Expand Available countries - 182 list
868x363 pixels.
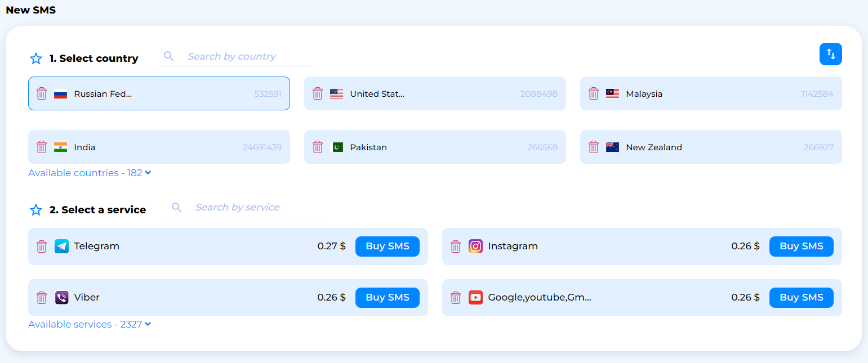[90, 173]
